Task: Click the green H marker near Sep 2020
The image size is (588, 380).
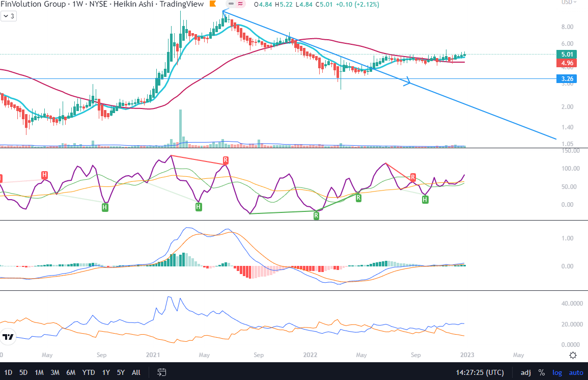Action: [x=105, y=207]
